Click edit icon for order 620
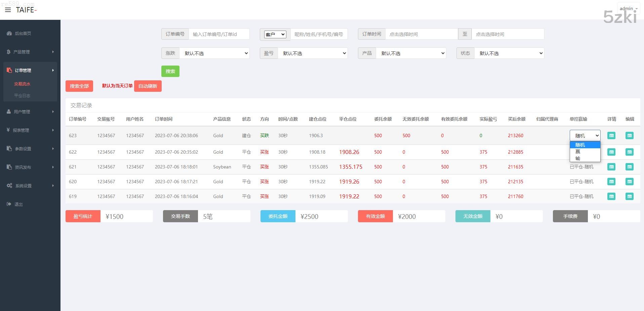This screenshot has height=311, width=644. coord(629,182)
